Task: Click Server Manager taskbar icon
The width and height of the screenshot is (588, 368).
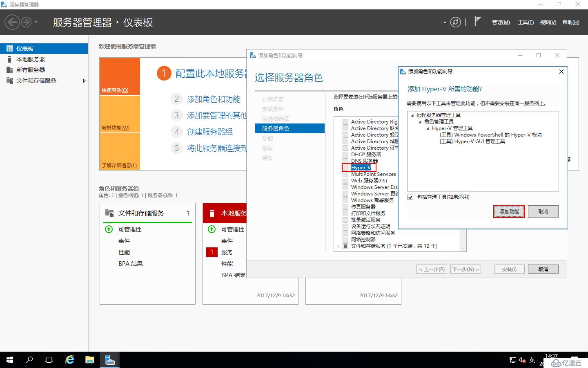Action: point(109,360)
